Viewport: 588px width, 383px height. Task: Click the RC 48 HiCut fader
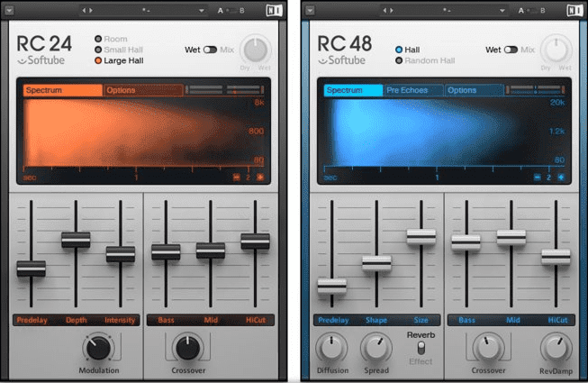(x=556, y=257)
